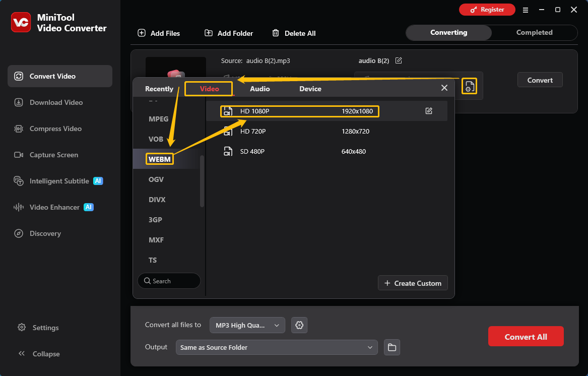
Task: Open the output format settings icon
Action: (469, 86)
